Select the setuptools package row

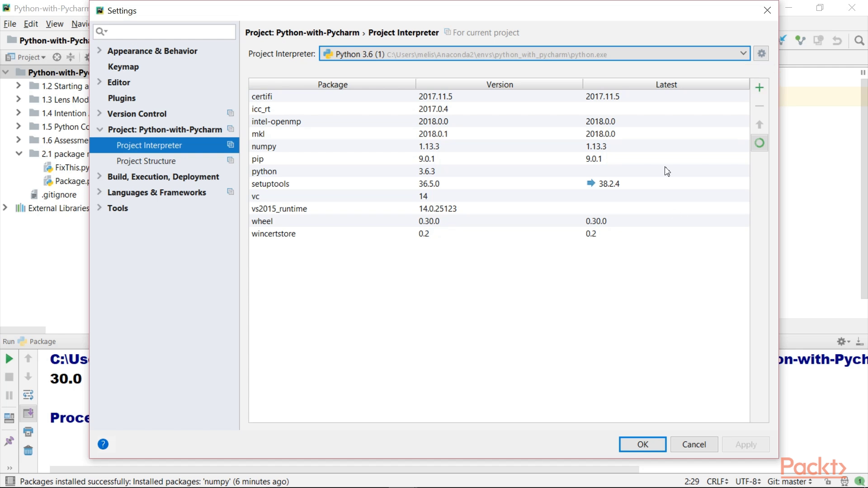(x=499, y=184)
